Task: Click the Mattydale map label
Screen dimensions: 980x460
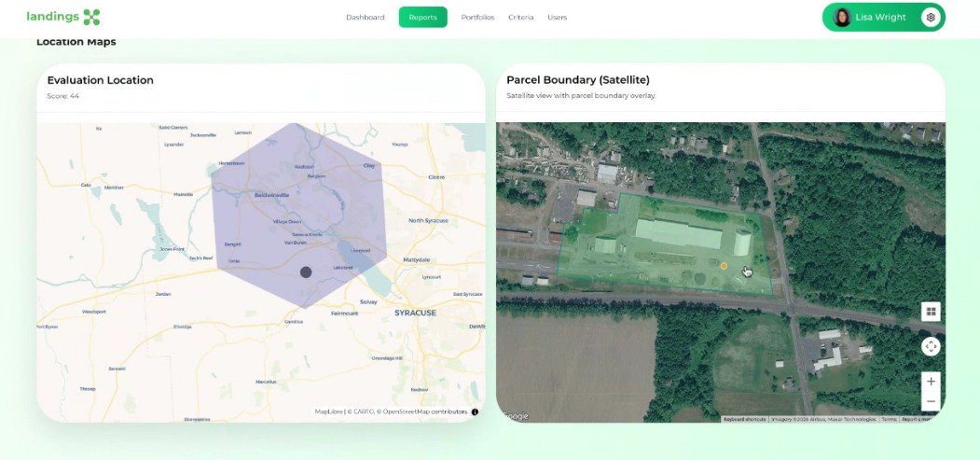Action: click(416, 259)
